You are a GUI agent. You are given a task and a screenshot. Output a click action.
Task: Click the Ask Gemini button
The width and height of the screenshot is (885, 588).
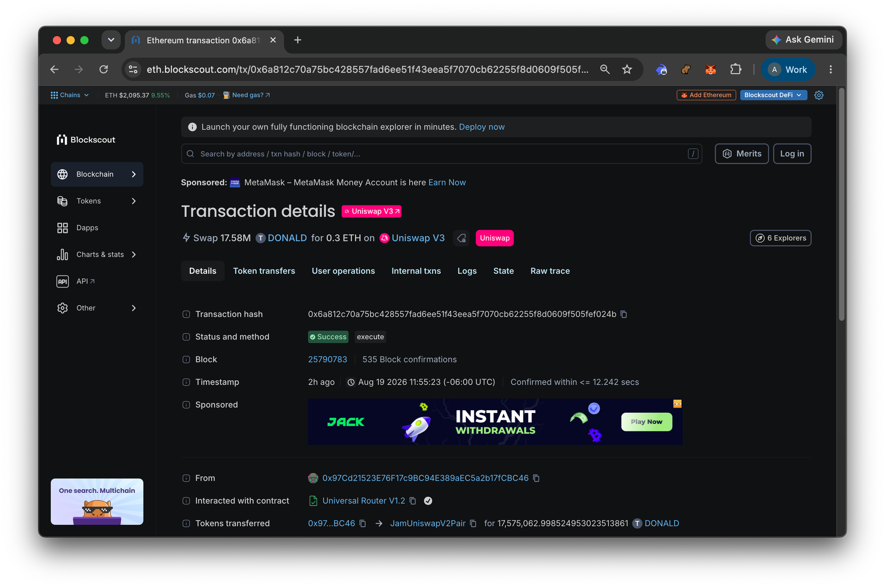pos(804,40)
